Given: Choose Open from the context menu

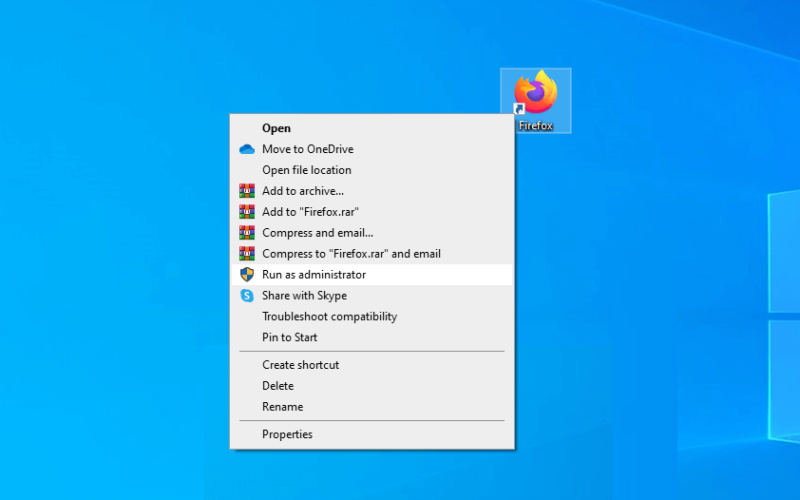Looking at the screenshot, I should coord(372,128).
